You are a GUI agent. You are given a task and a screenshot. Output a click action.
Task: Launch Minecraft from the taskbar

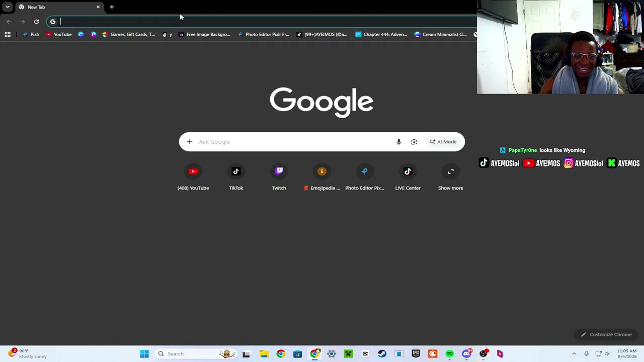[348, 353]
